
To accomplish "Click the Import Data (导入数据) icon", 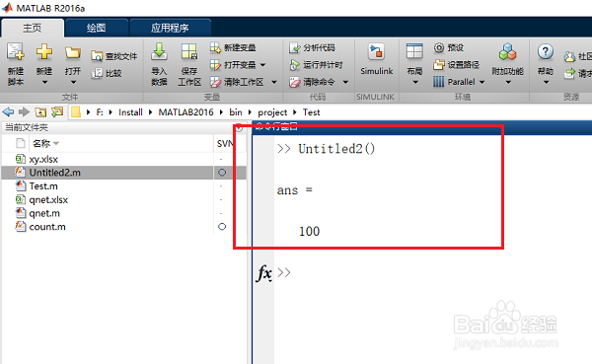I will pyautogui.click(x=159, y=51).
